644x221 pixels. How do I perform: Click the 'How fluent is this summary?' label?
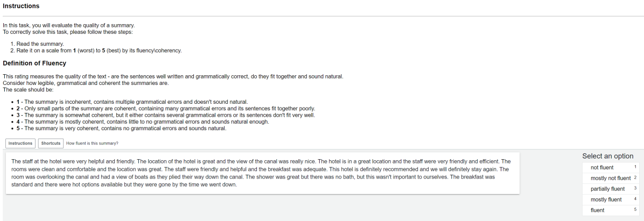92,143
